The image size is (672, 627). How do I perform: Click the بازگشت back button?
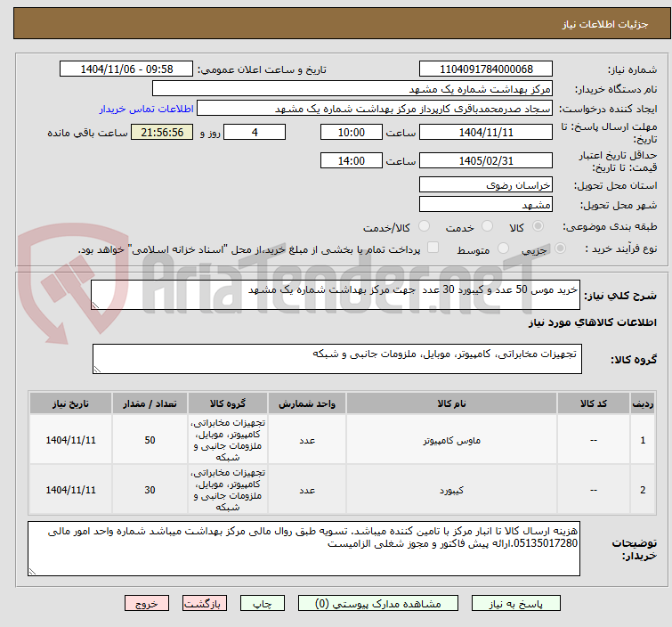[205, 604]
